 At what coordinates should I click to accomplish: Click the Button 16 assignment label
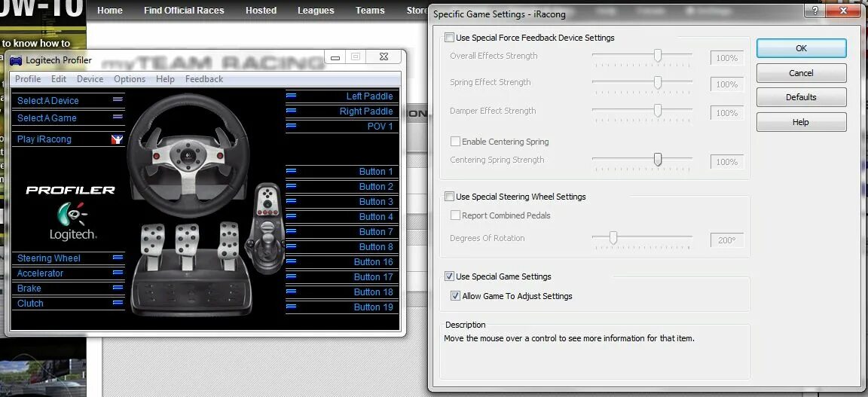click(x=373, y=262)
